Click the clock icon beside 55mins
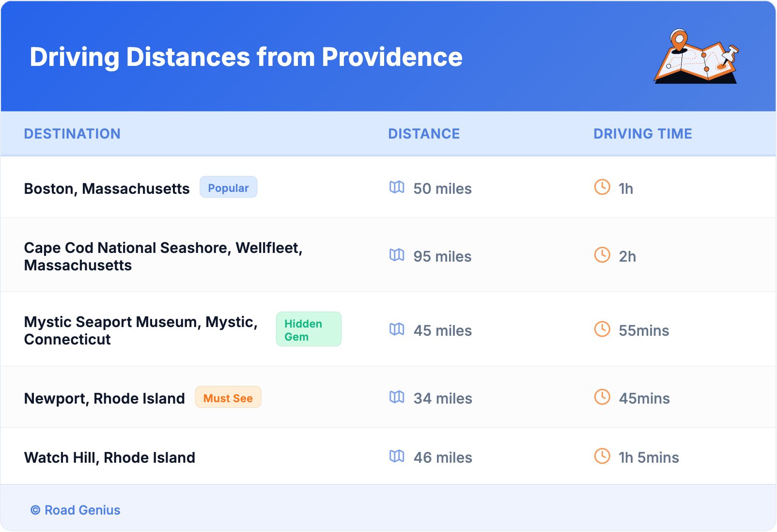Image resolution: width=777 pixels, height=532 pixels. pyautogui.click(x=602, y=329)
